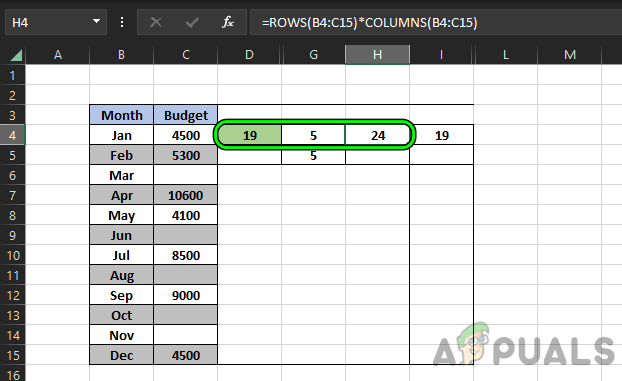Select the Apr cell
The width and height of the screenshot is (622, 381).
[x=121, y=195]
